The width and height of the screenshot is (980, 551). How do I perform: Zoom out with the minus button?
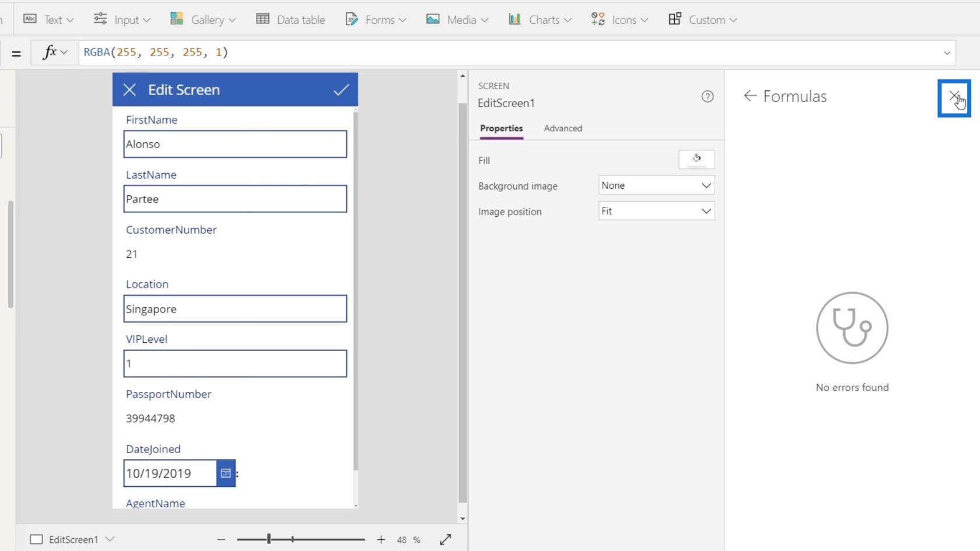pos(221,540)
